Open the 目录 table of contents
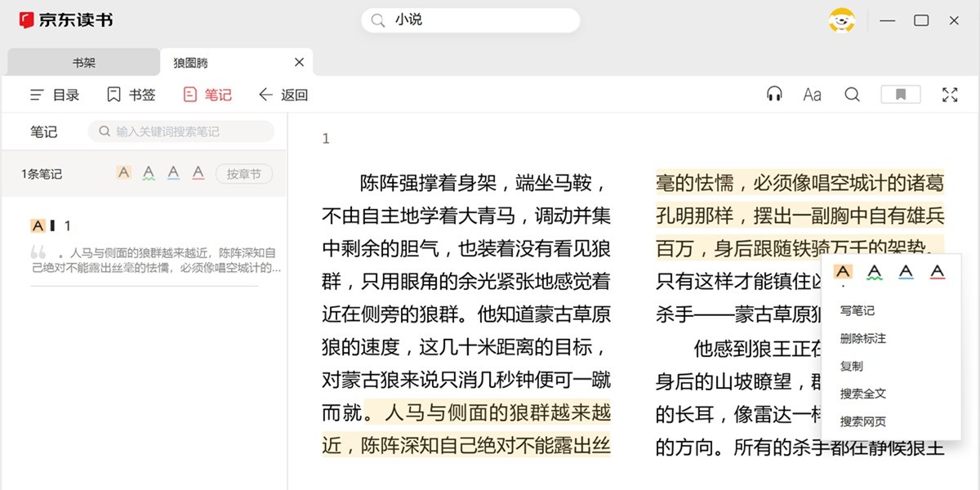 coord(55,95)
